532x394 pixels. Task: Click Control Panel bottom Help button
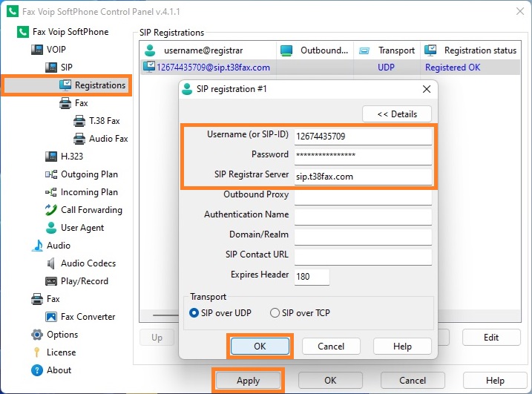(x=495, y=381)
